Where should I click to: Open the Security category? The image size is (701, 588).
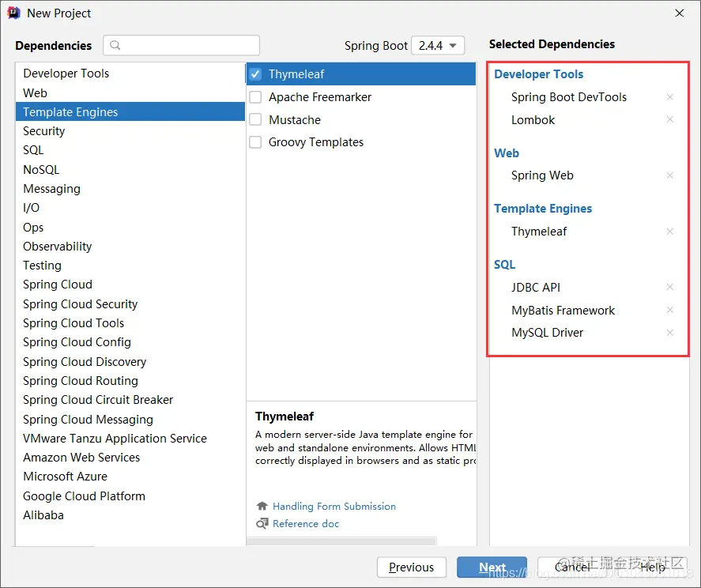pyautogui.click(x=130, y=131)
